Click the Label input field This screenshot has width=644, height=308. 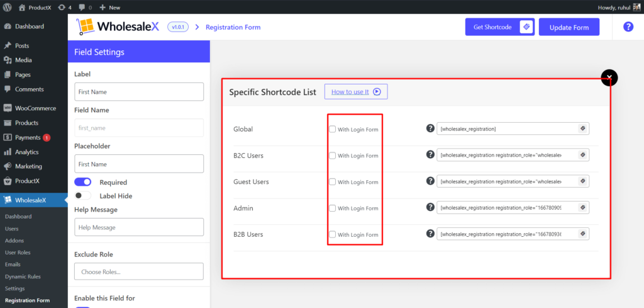pyautogui.click(x=139, y=92)
